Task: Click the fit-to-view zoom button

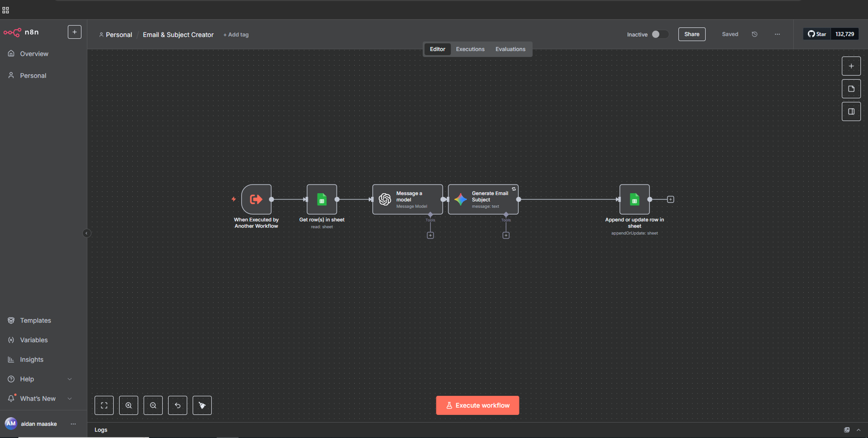Action: click(x=104, y=405)
